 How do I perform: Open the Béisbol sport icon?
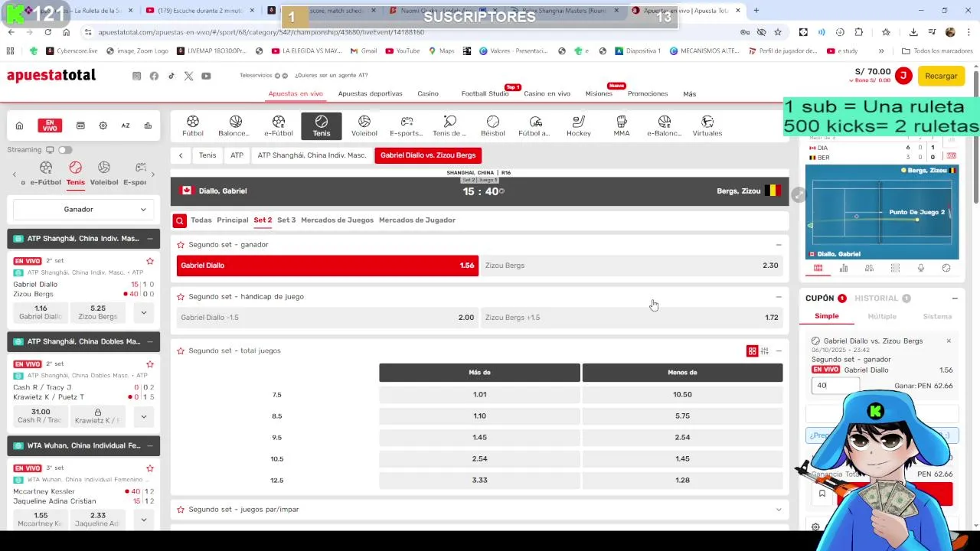tap(493, 126)
